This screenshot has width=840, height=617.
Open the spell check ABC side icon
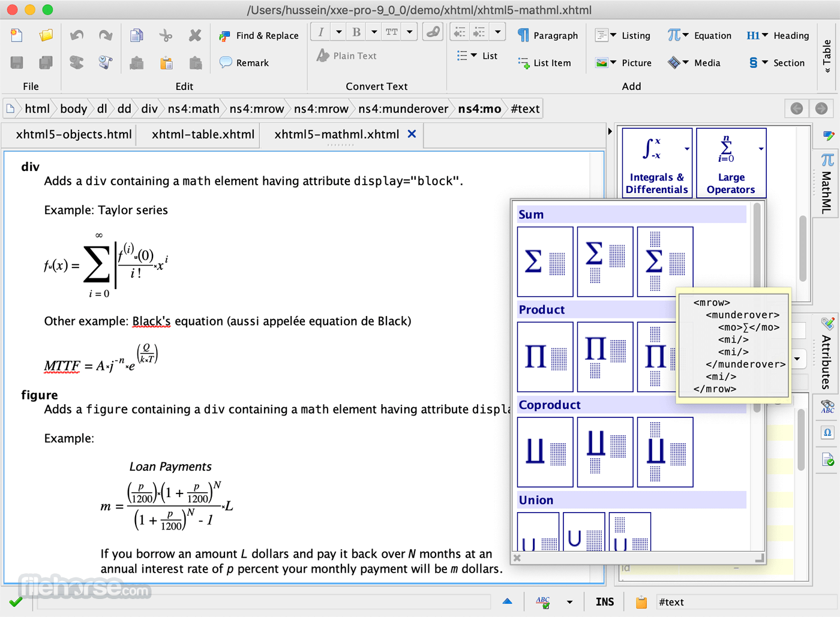[x=827, y=407]
